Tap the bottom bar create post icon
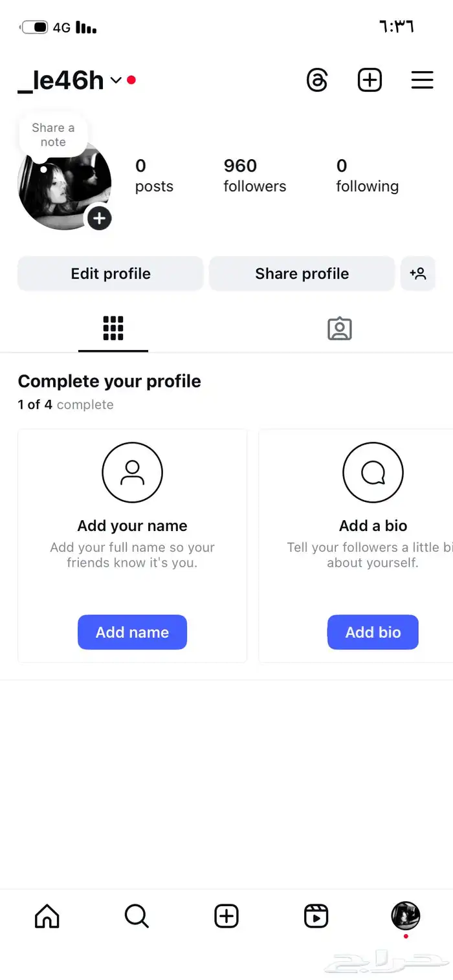The image size is (453, 980). [x=226, y=916]
